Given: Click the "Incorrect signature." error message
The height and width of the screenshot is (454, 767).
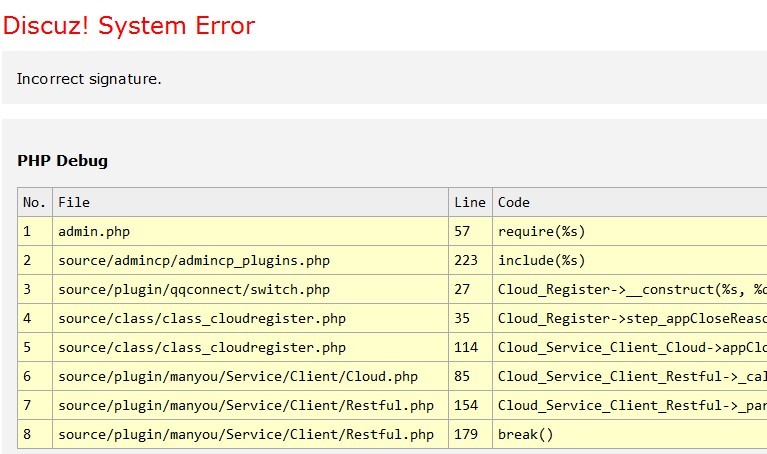Looking at the screenshot, I should (89, 78).
